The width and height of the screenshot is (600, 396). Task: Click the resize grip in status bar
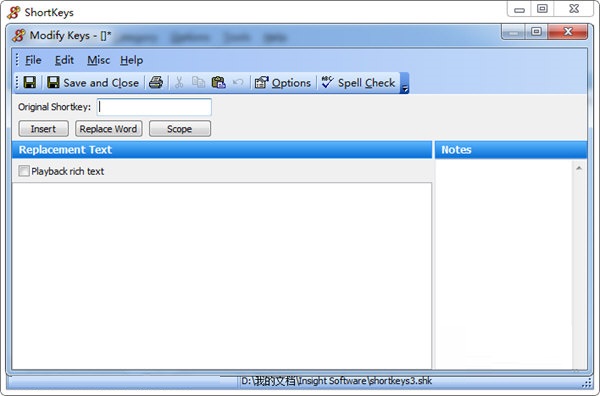coord(586,382)
